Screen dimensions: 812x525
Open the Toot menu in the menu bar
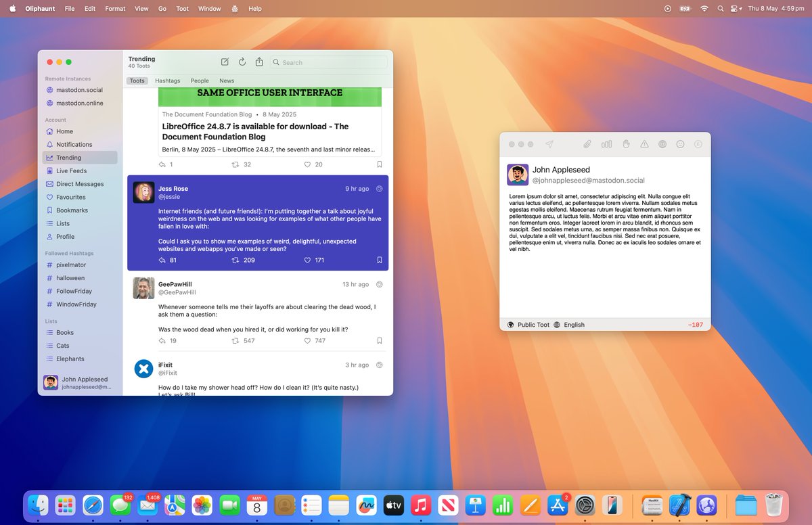pyautogui.click(x=182, y=9)
